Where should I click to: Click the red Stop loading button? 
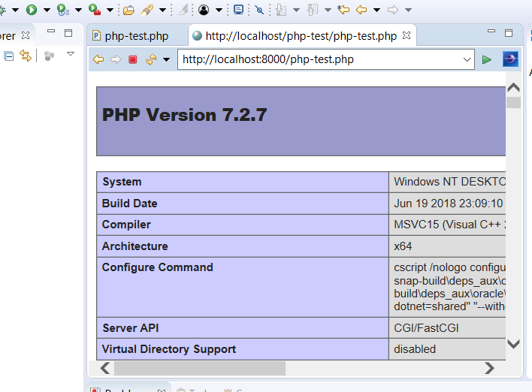pyautogui.click(x=133, y=59)
